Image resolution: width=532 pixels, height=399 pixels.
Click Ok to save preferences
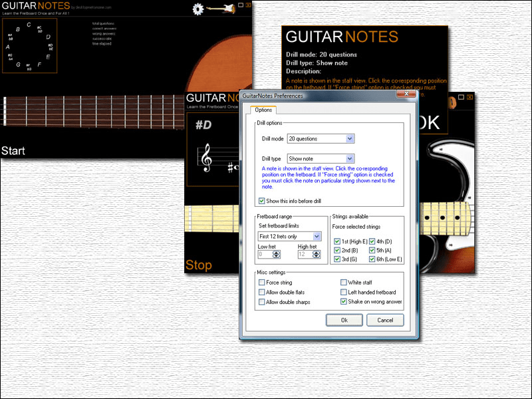pyautogui.click(x=344, y=320)
